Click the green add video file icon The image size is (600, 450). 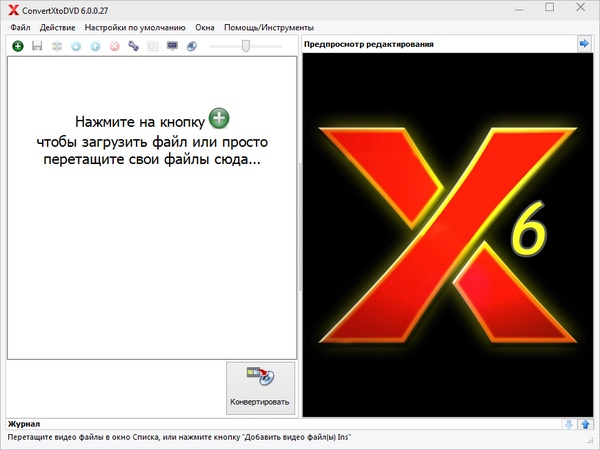click(x=17, y=46)
